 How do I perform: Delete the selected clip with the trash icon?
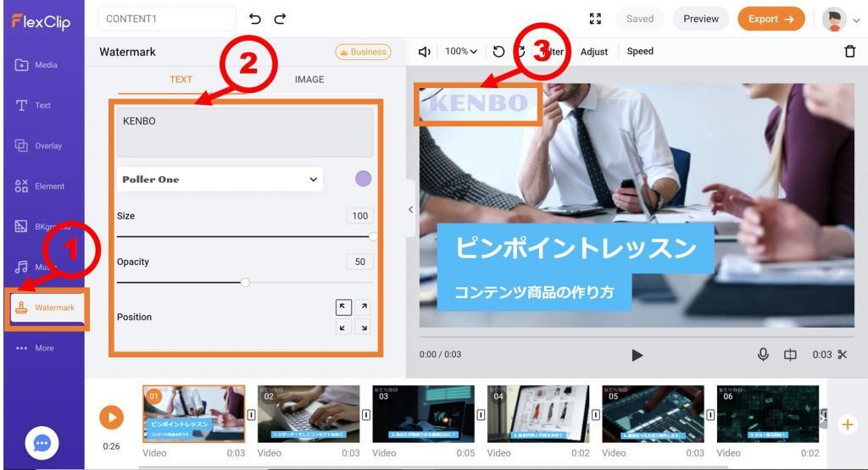click(849, 52)
